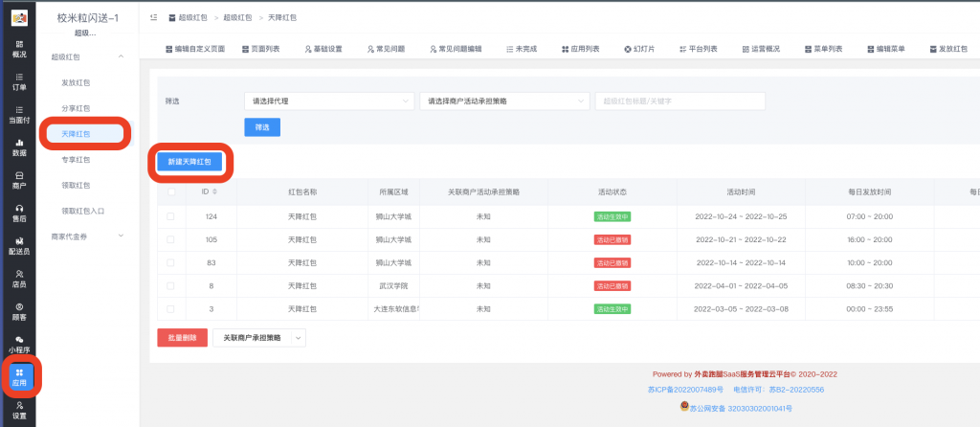Click the 菜单列表 toolbar shortcut

coord(823,49)
